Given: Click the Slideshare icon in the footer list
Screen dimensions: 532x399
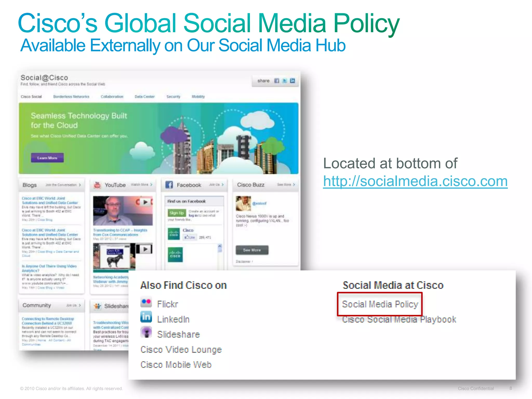Looking at the screenshot, I should coord(146,332).
